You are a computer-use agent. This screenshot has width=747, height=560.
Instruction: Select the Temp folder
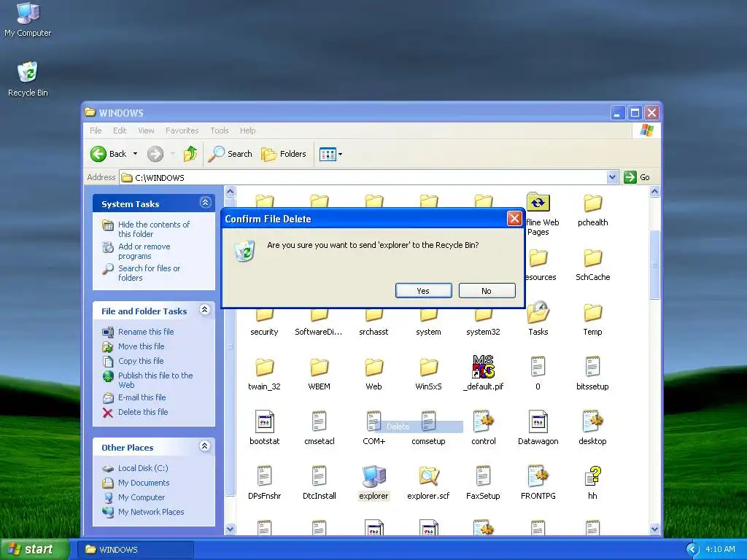(x=592, y=319)
